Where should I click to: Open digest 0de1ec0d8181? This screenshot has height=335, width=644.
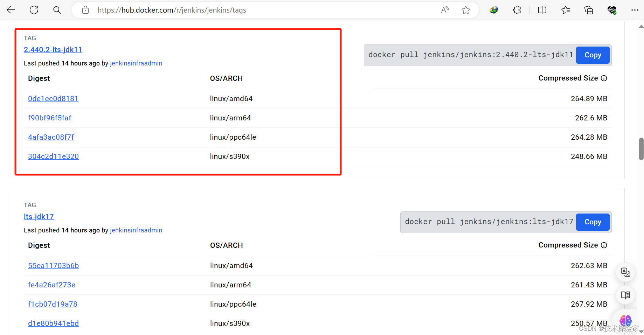pyautogui.click(x=53, y=99)
